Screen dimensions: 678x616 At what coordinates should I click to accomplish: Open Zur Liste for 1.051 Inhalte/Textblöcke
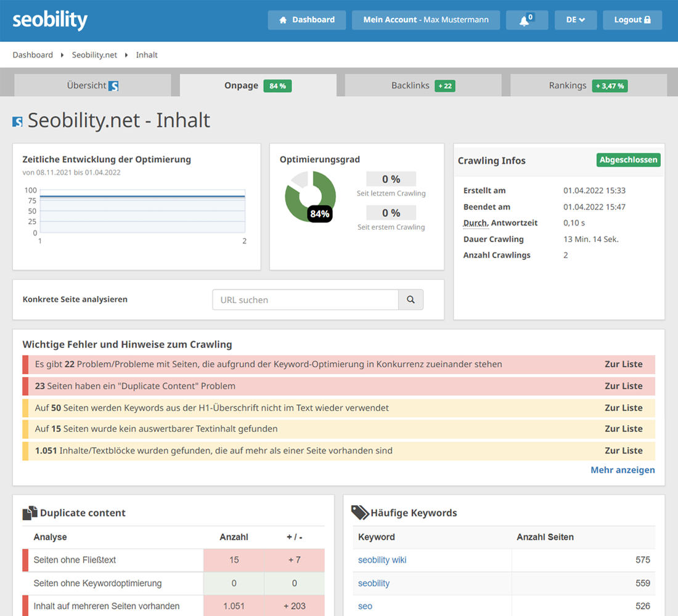(623, 450)
